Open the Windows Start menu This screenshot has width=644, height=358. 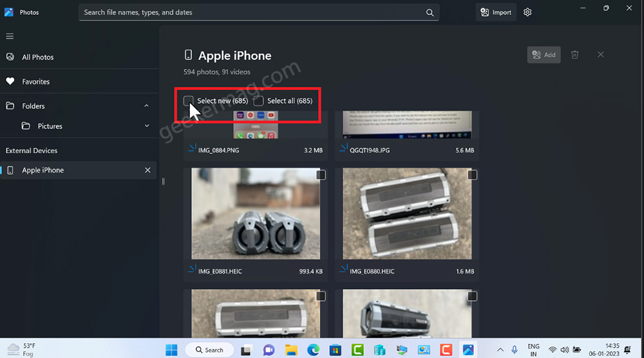click(171, 350)
